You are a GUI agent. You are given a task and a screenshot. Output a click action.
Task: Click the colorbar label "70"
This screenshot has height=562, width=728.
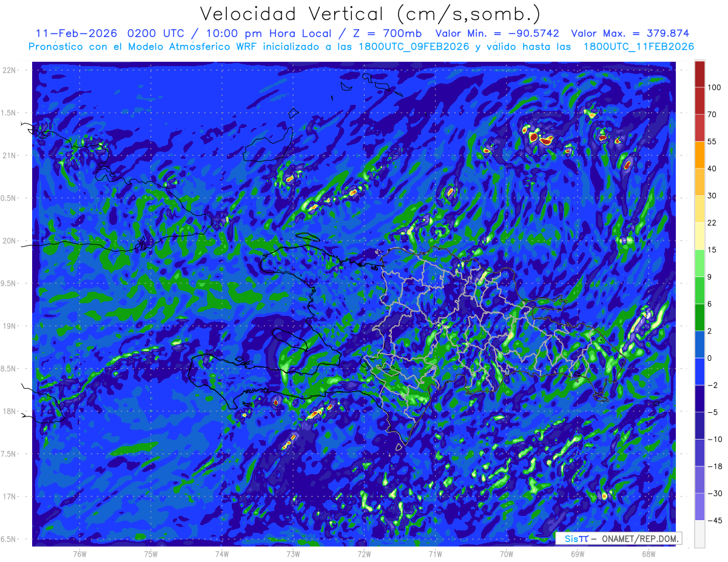pyautogui.click(x=712, y=114)
